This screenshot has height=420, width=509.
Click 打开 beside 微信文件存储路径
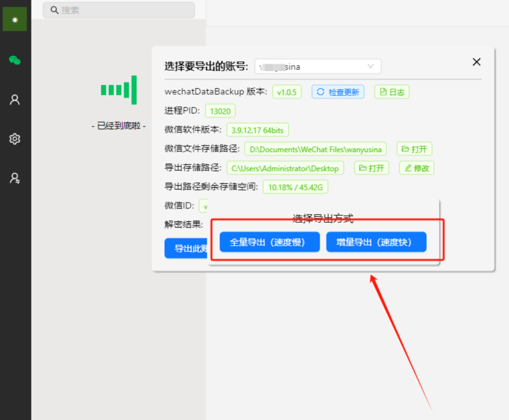[x=415, y=149]
